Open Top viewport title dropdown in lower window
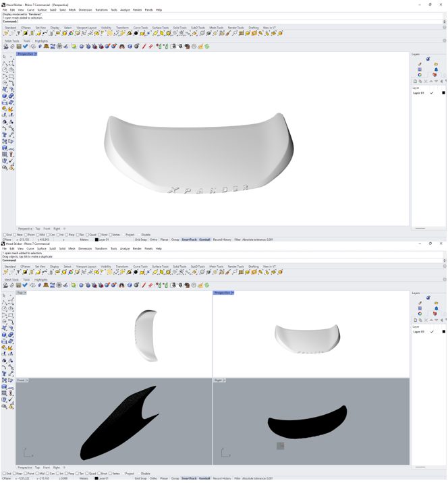Viewport: 448px width, 483px height. click(25, 293)
